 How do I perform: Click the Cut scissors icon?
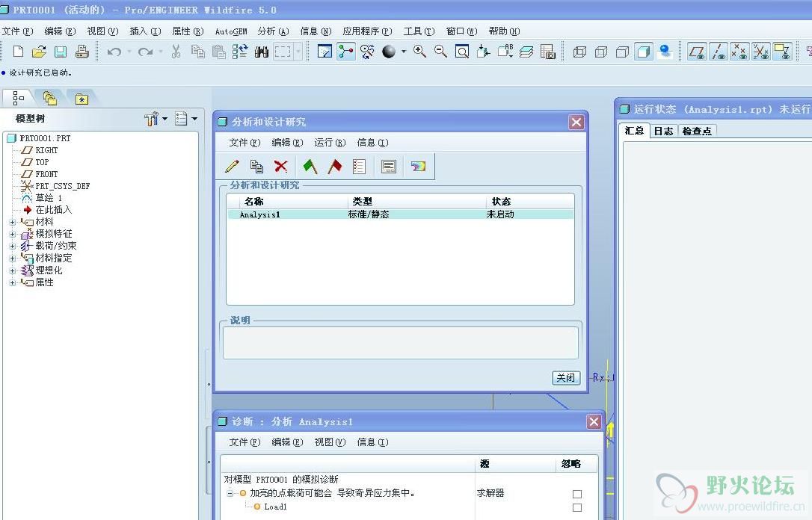coord(176,52)
